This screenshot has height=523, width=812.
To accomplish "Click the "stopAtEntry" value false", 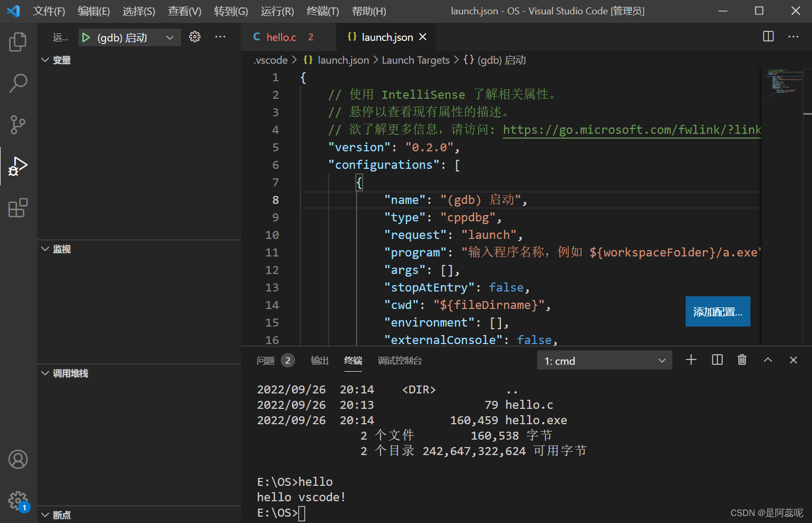I will tap(506, 287).
